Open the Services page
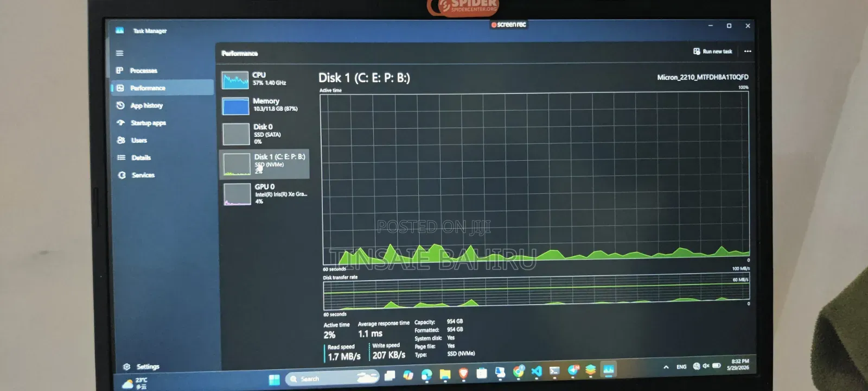The width and height of the screenshot is (868, 391). pos(136,175)
